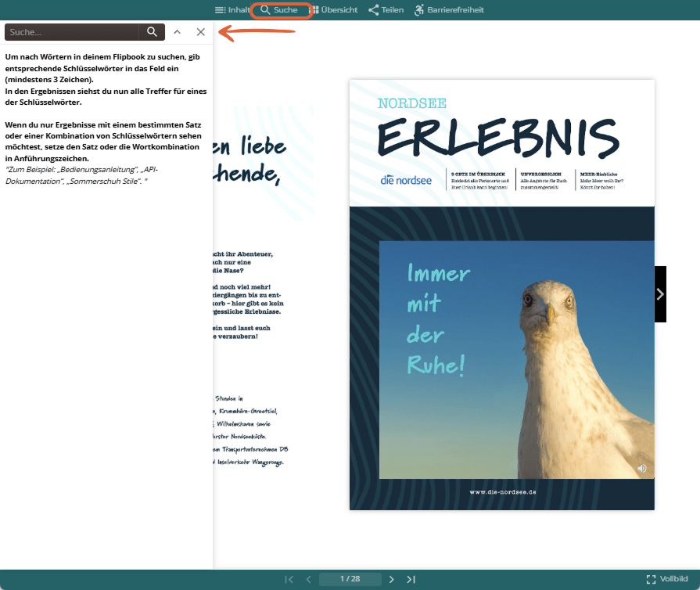Viewport: 700px width, 590px height.
Task: Enter Vollbild fullscreen mode
Action: click(x=667, y=579)
